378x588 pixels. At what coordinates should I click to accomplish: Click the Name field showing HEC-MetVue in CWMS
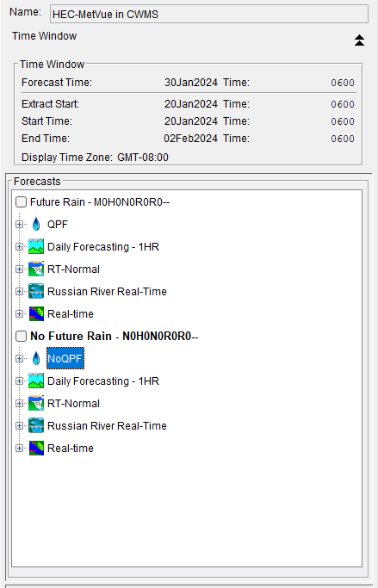pos(209,15)
